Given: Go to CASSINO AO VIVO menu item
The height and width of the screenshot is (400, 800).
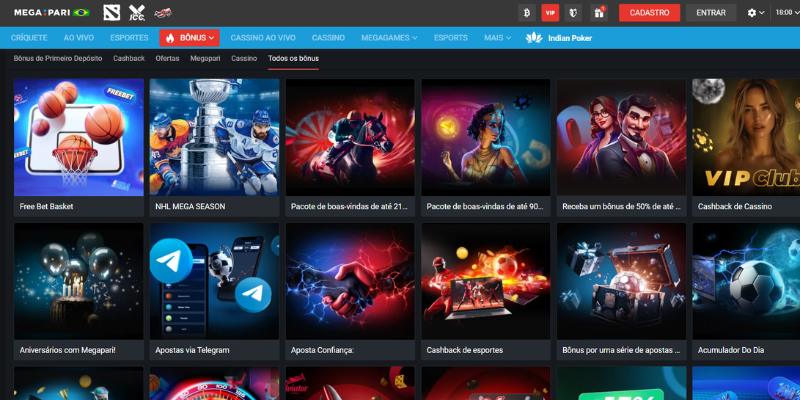Looking at the screenshot, I should 264,38.
